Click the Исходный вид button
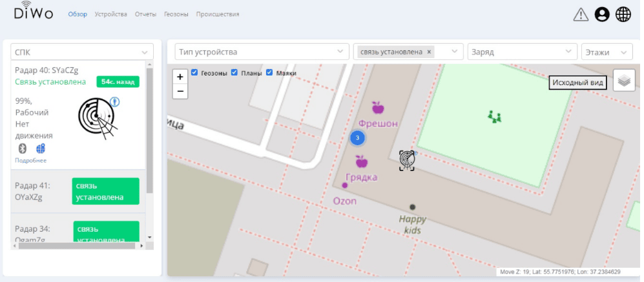The image size is (644, 282). (578, 83)
